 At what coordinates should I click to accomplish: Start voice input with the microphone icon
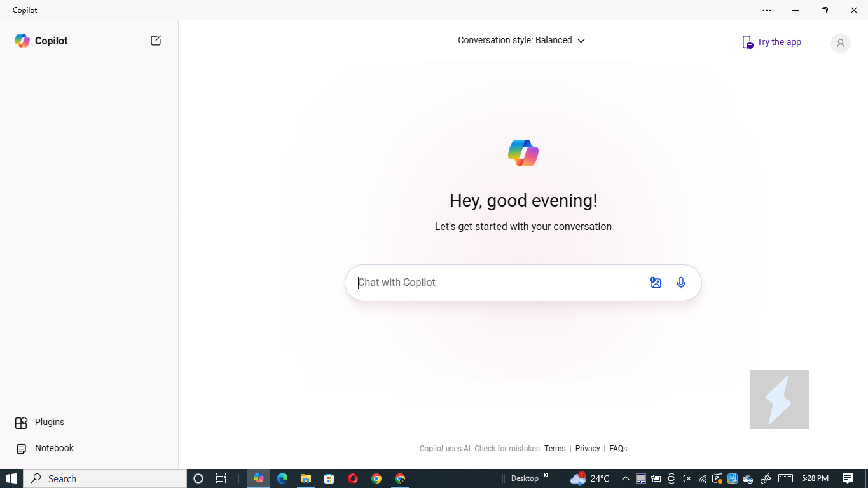pyautogui.click(x=681, y=283)
